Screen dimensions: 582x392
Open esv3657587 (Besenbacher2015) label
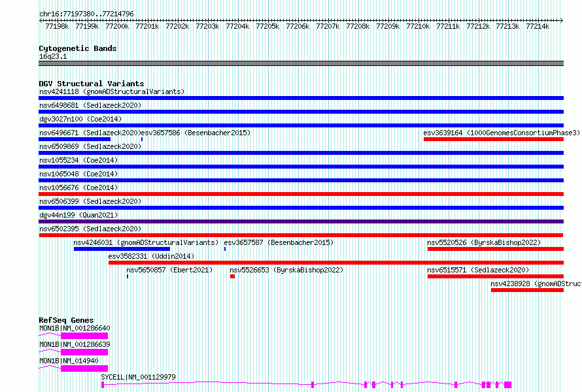279,242
